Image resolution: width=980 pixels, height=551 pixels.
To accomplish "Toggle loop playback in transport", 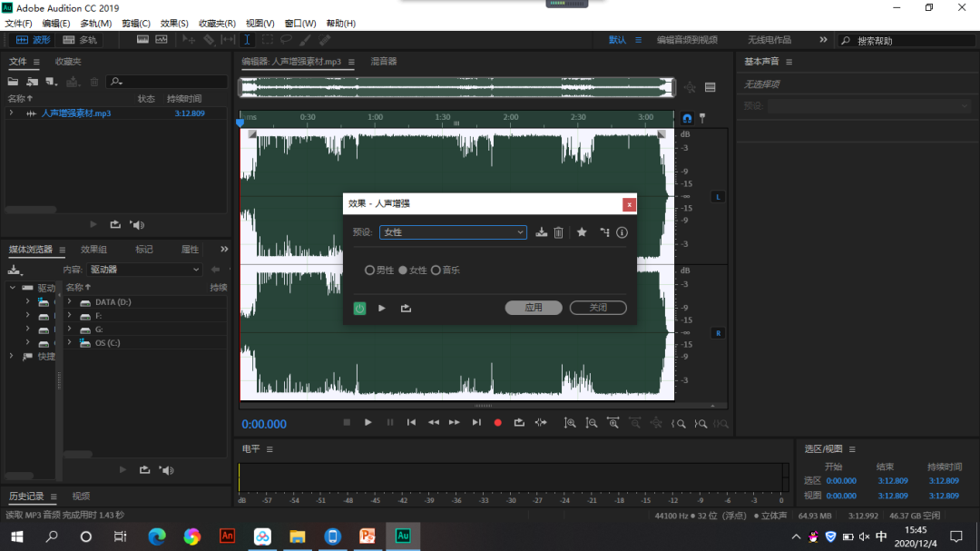I will (x=519, y=423).
